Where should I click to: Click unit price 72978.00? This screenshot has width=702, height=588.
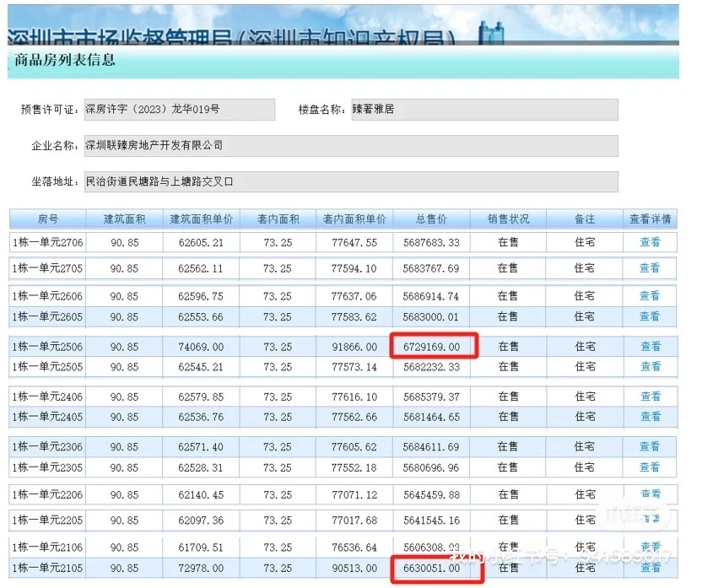coord(201,569)
